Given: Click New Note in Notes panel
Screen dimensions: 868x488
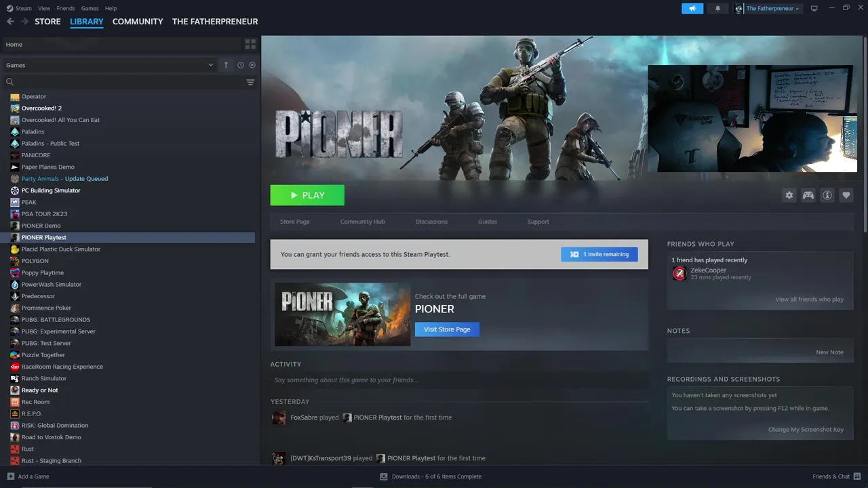Looking at the screenshot, I should (830, 352).
